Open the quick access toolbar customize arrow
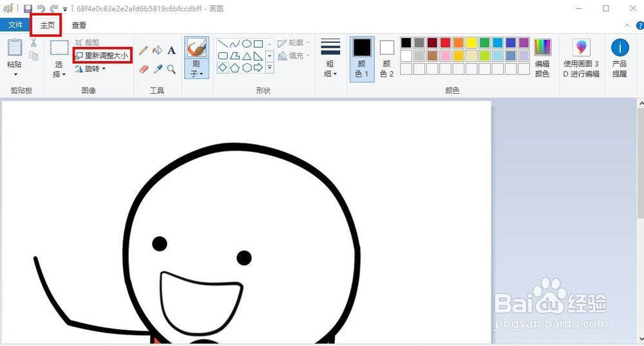The width and height of the screenshot is (644, 346). pyautogui.click(x=65, y=9)
